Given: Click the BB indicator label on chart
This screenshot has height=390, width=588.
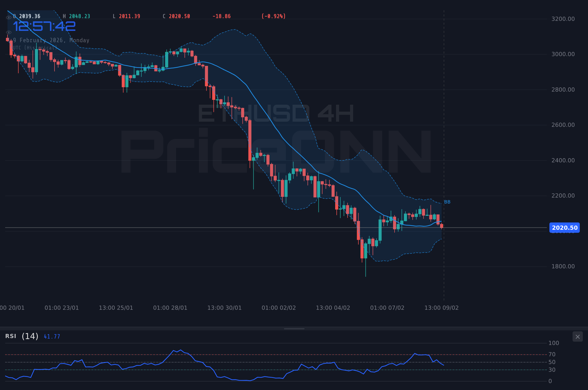Looking at the screenshot, I should 447,202.
